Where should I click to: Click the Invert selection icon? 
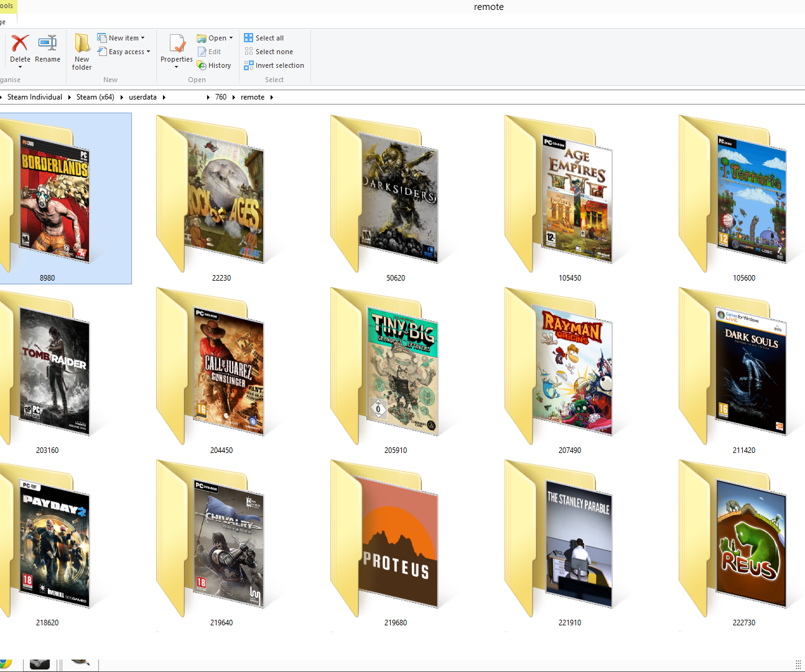[274, 65]
